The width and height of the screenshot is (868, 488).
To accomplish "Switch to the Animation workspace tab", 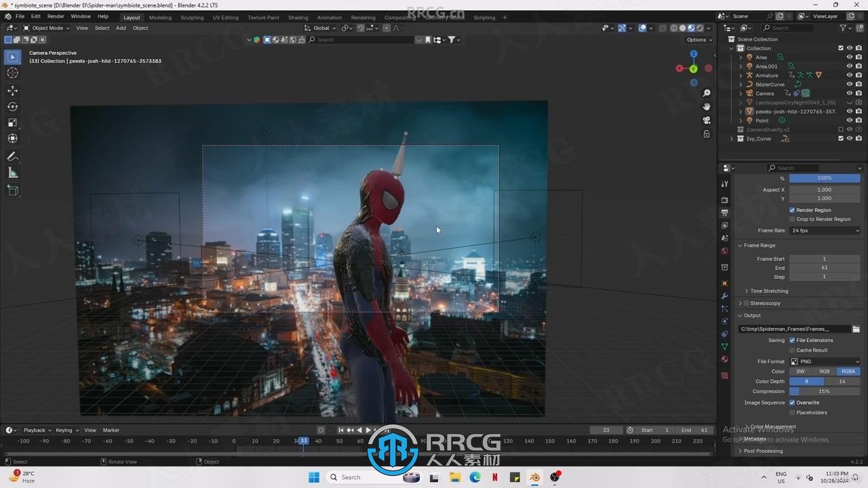I will (330, 18).
